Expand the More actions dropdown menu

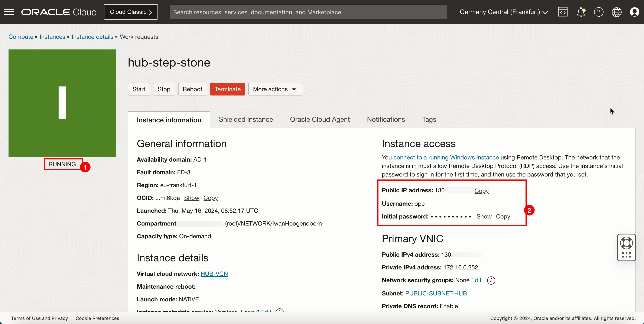click(x=275, y=89)
